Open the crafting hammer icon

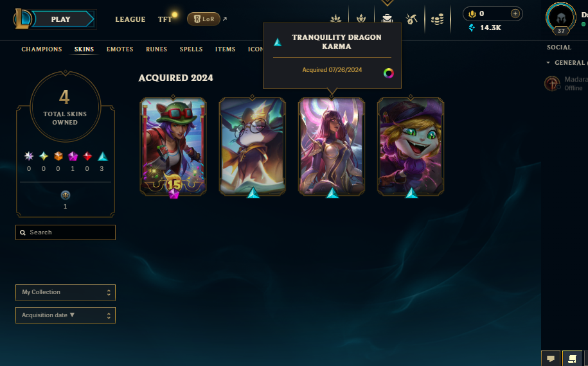[x=411, y=19]
